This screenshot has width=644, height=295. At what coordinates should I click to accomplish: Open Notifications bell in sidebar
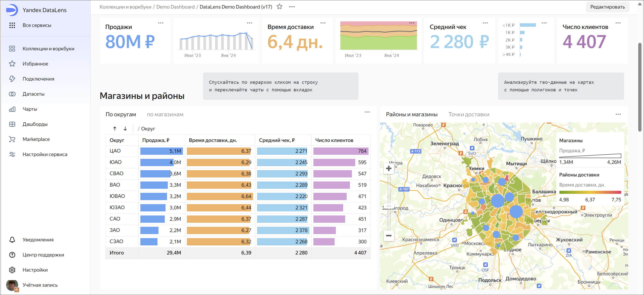[12, 240]
